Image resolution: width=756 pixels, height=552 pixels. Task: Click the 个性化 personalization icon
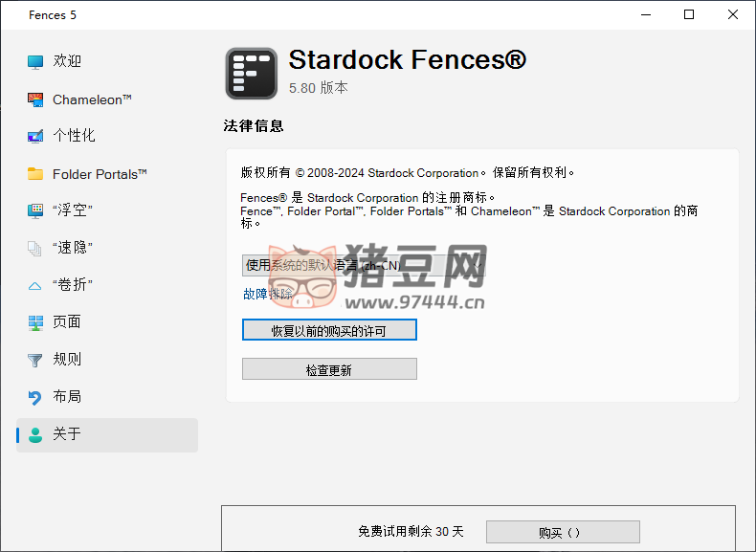(x=35, y=136)
